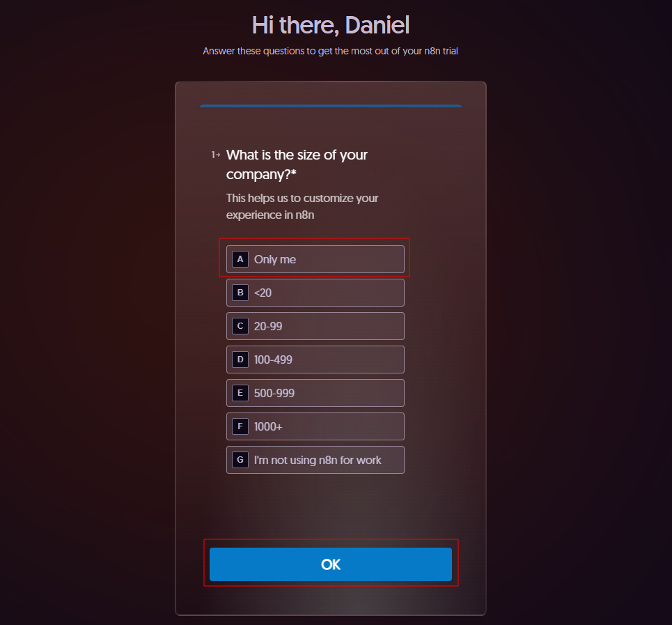Viewport: 672px width, 625px height.
Task: Click the 'E' key badge icon
Action: coord(240,393)
